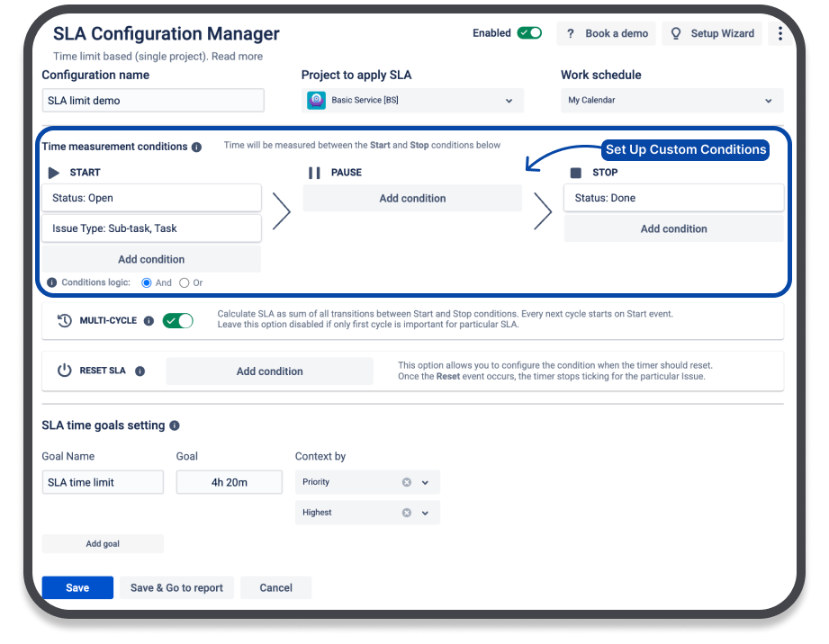829x644 pixels.
Task: Disable the Multi-cycle toggle
Action: pos(178,321)
